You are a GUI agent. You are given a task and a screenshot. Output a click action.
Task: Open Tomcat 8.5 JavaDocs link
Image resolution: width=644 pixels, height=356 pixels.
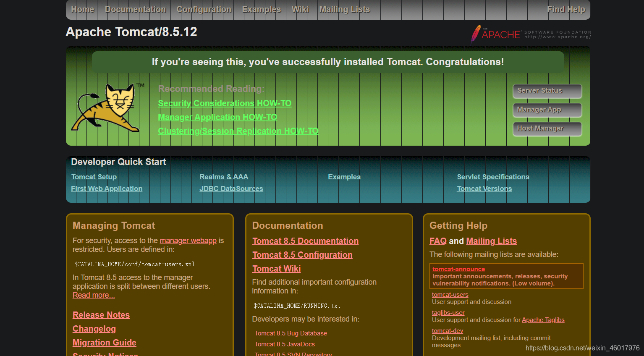tap(285, 344)
